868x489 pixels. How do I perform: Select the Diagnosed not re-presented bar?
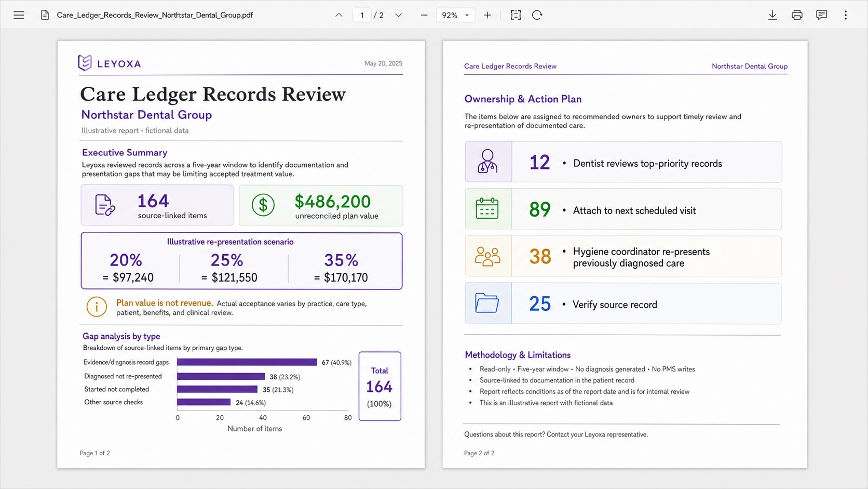[221, 376]
